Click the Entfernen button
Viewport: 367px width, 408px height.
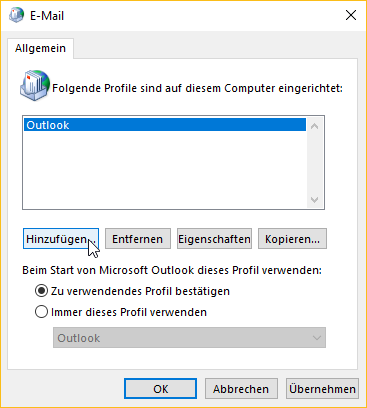click(138, 239)
